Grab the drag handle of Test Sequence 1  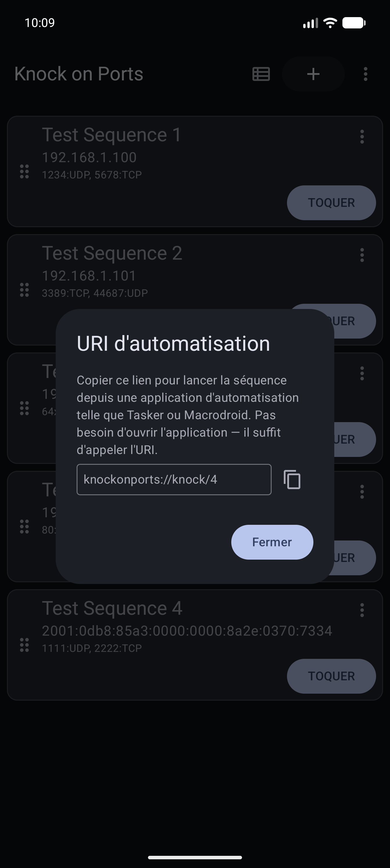click(24, 171)
